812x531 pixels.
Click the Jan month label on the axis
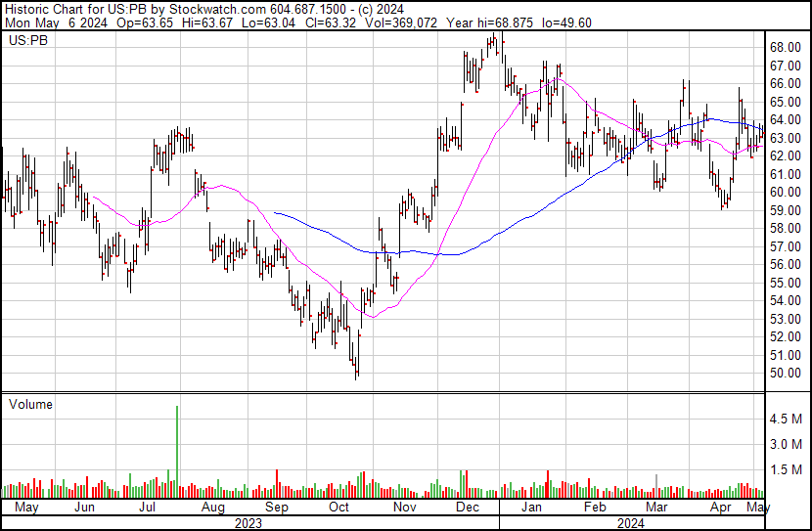coord(531,507)
